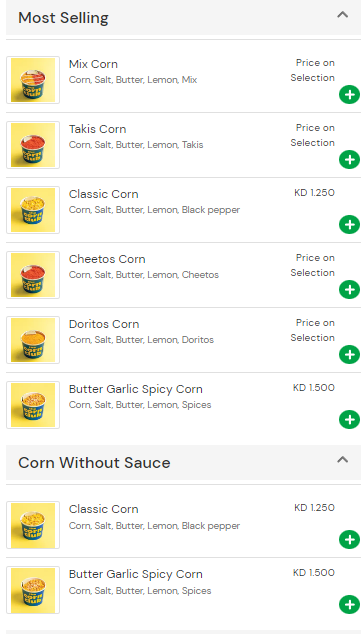
Task: Add Most Selling Butter Garlic Spicy Corn
Action: coord(349,419)
